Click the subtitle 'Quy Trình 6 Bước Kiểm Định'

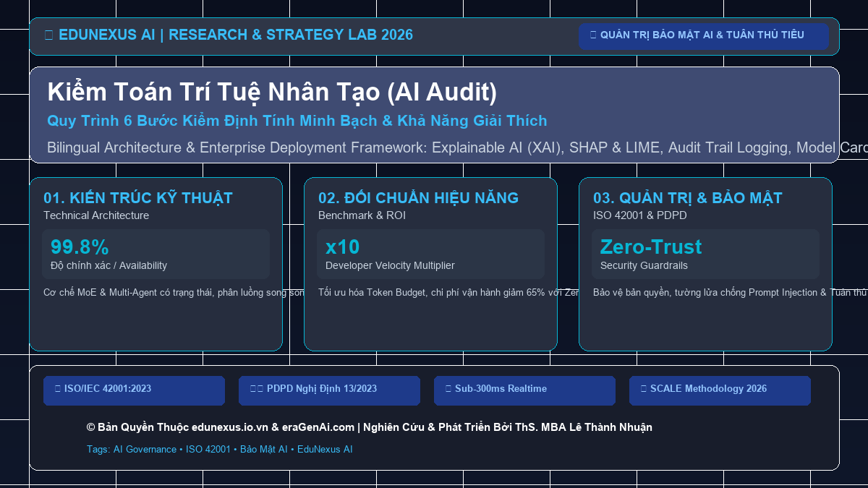pos(297,121)
